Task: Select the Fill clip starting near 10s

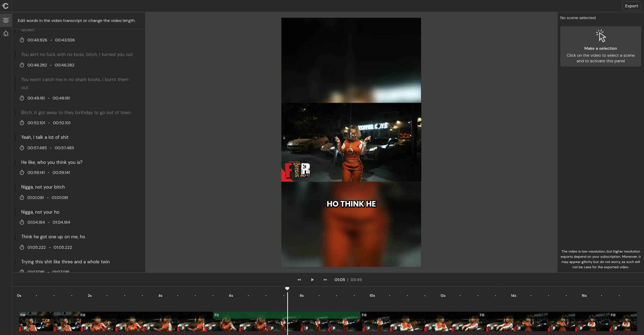Action: [420, 322]
